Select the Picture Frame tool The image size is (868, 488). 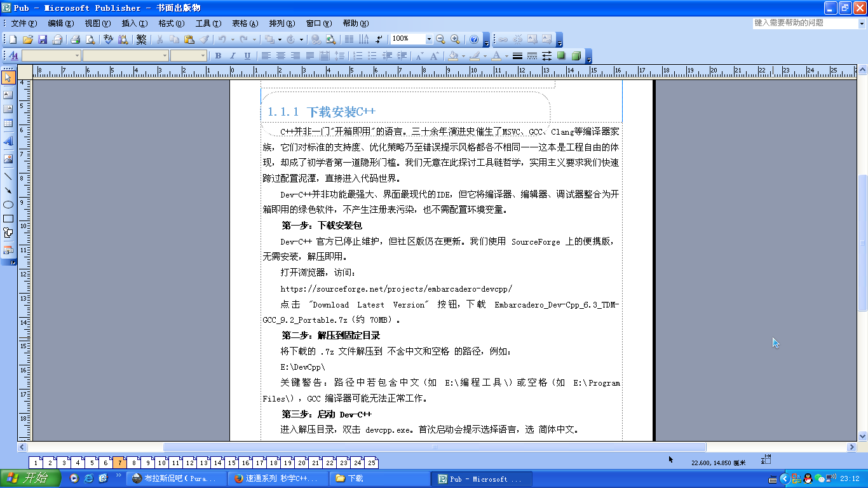pyautogui.click(x=8, y=159)
